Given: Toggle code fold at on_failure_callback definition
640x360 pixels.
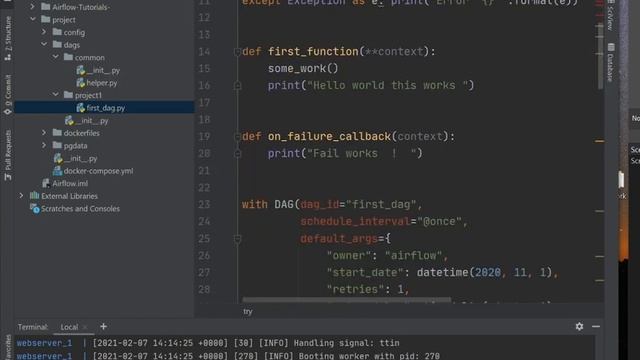Looking at the screenshot, I should coord(237,137).
